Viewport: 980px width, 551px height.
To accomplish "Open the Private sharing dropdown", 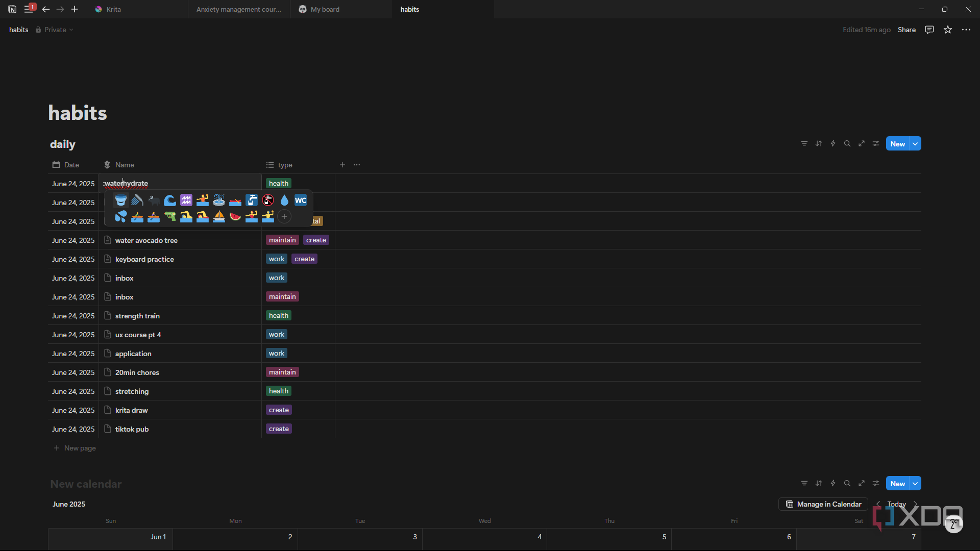I will [x=54, y=30].
